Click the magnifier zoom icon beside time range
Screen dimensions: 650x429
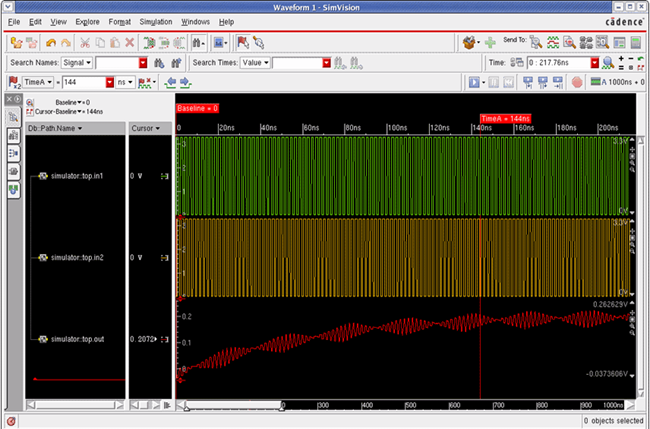607,62
